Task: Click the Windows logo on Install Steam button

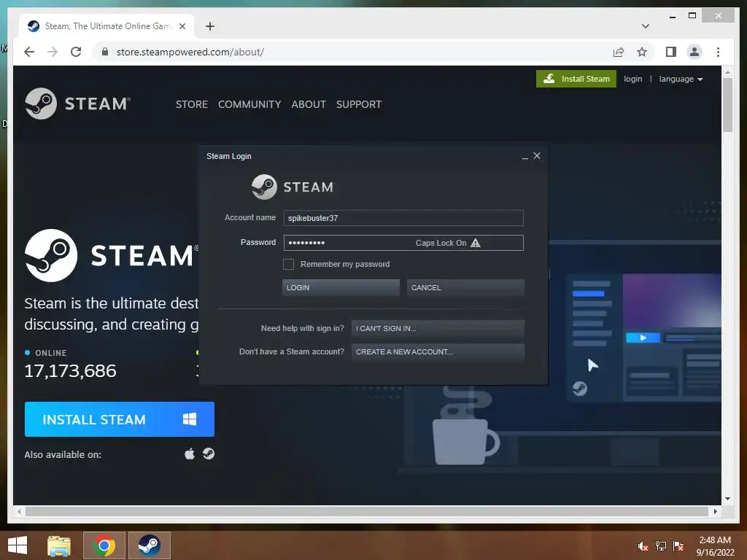Action: pos(190,419)
